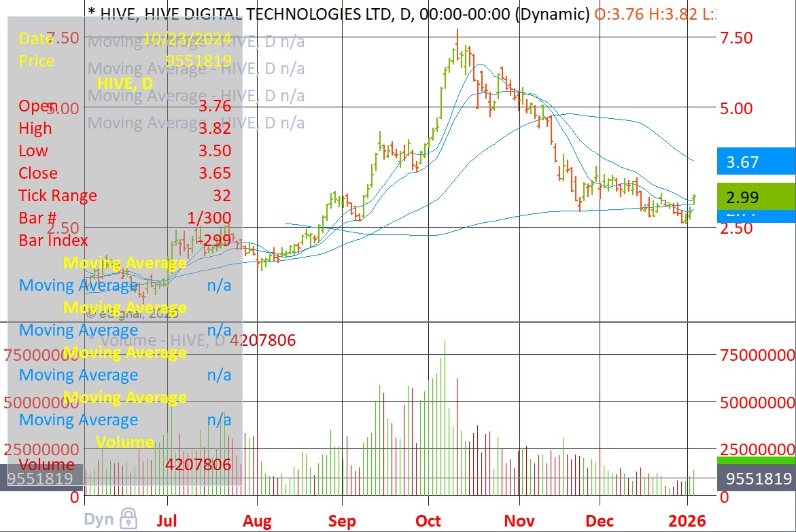
Task: Click the 9551819 volume tag on right axis
Action: pos(755,478)
